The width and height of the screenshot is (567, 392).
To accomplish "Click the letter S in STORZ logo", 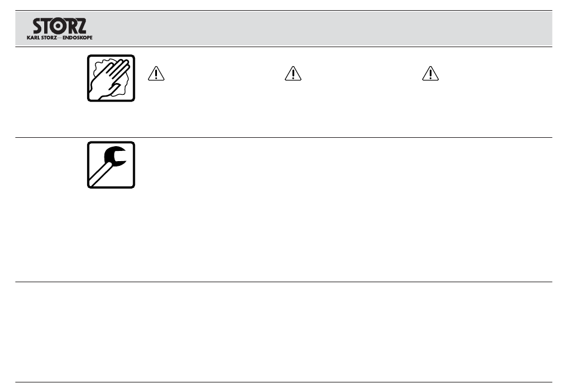I will coord(38,26).
